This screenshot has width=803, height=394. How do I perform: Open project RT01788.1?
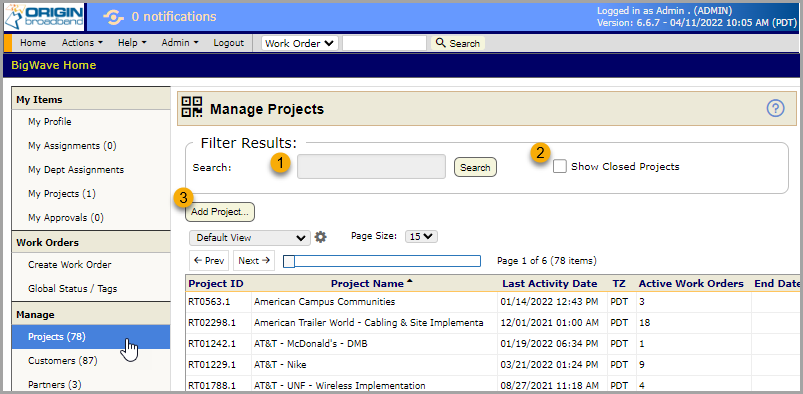[212, 386]
